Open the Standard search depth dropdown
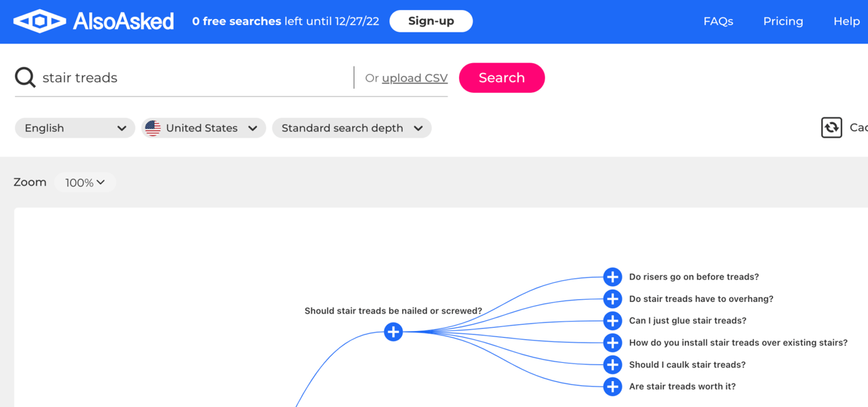868x407 pixels. 351,128
